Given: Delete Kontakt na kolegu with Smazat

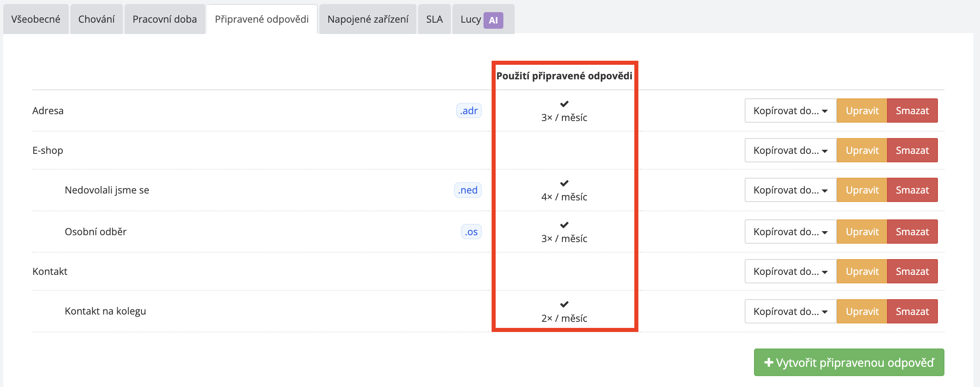Looking at the screenshot, I should coord(912,311).
